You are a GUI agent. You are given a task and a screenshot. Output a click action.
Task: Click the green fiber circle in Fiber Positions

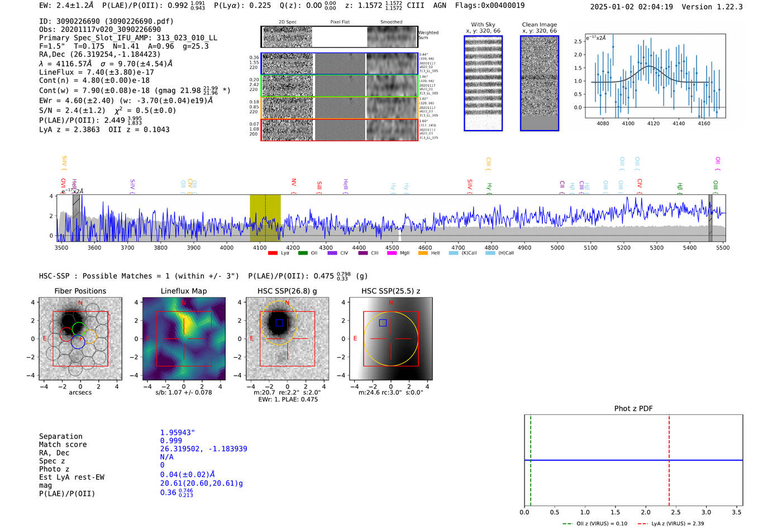pyautogui.click(x=79, y=328)
